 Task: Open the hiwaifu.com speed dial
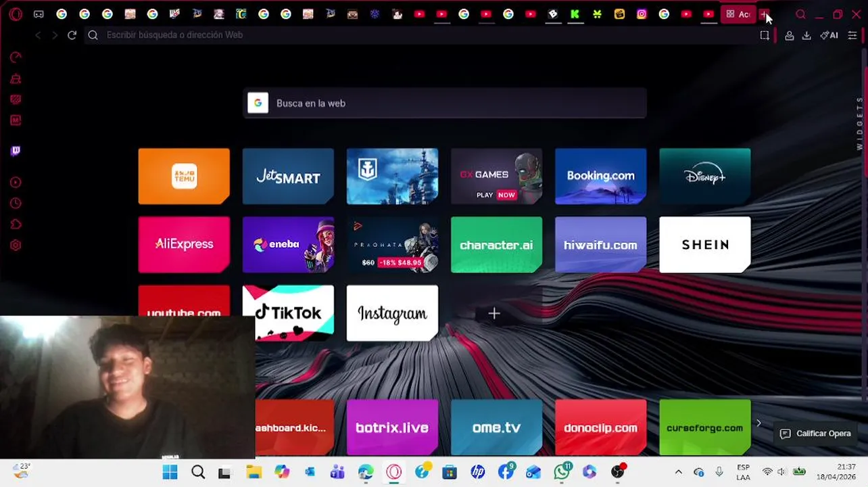(x=600, y=244)
